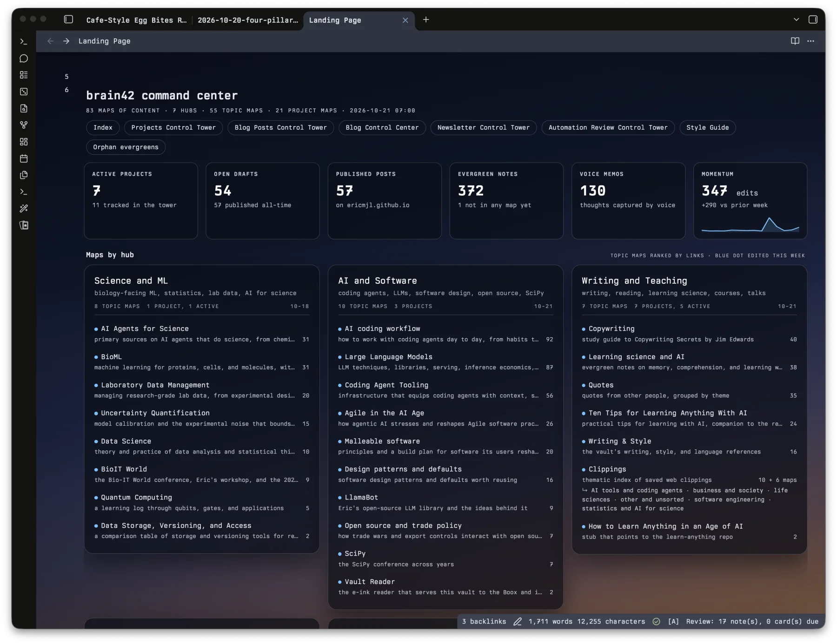Open Automation Review Control Tower
837x644 pixels.
click(608, 127)
